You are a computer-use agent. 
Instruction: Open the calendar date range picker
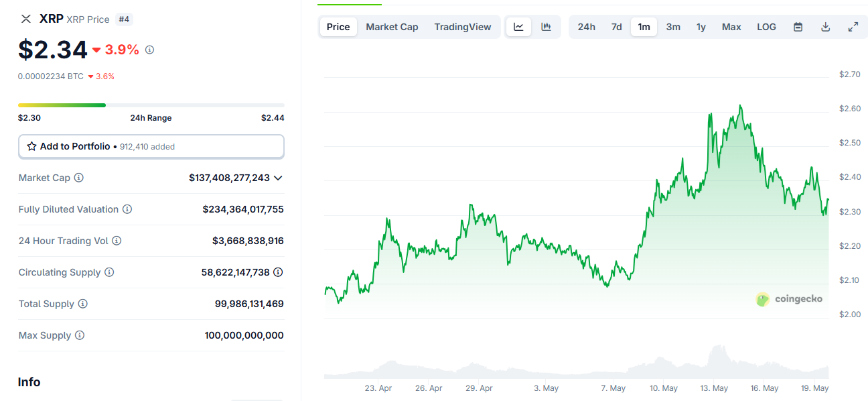798,27
